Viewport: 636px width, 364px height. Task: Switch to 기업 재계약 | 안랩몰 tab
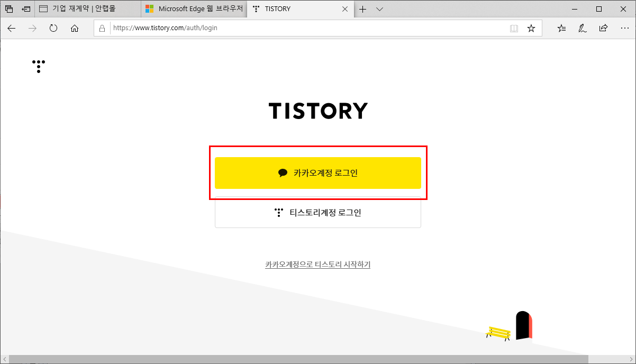[x=88, y=9]
